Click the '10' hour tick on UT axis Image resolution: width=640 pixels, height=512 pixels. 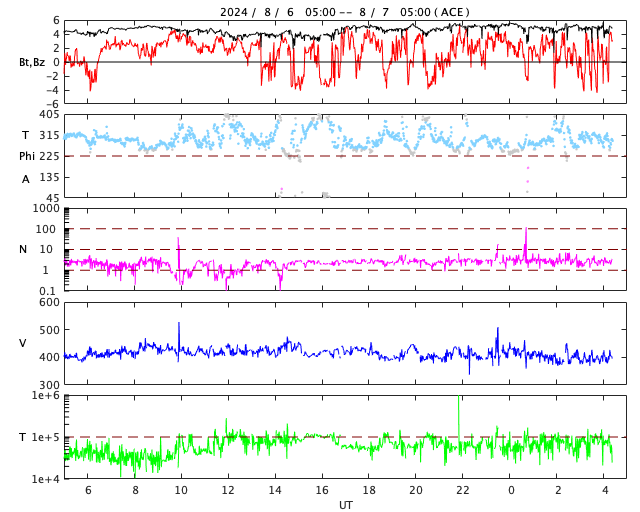(181, 490)
